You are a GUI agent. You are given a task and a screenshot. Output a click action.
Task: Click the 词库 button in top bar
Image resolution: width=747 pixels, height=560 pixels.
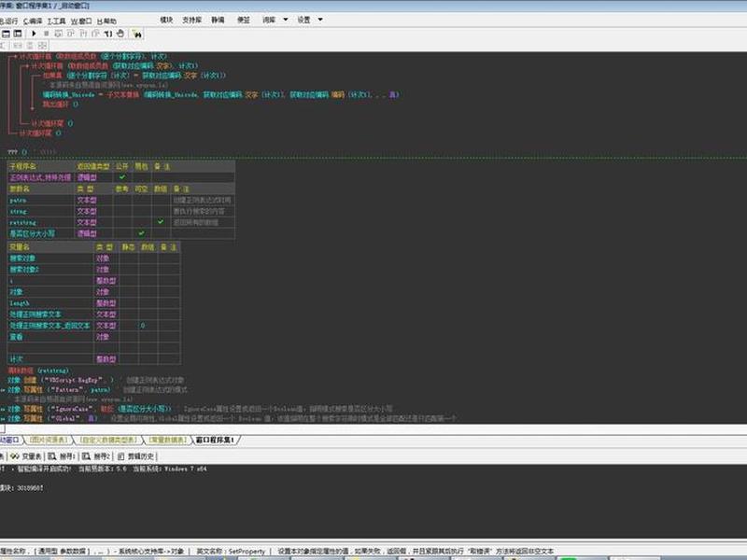tap(269, 20)
